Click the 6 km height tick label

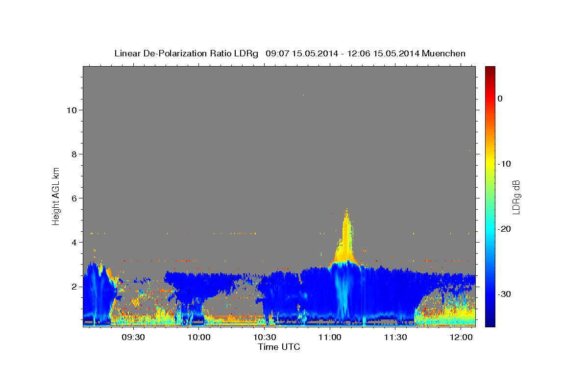73,198
